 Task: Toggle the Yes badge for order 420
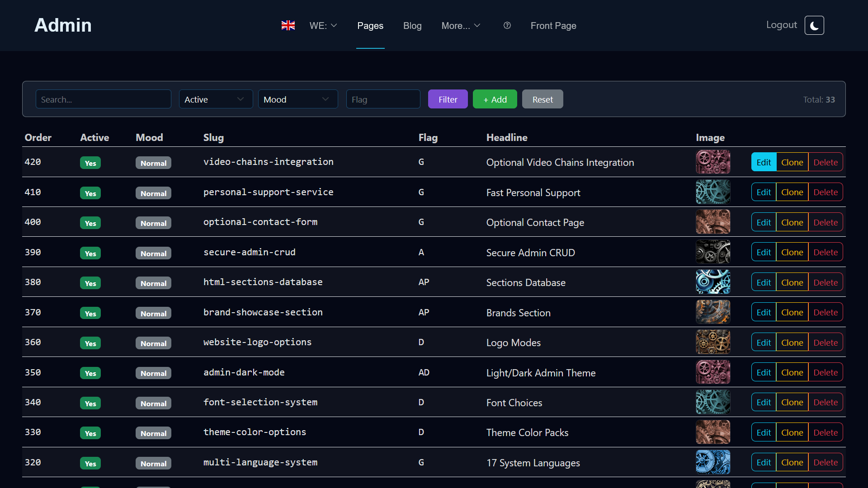click(x=90, y=163)
